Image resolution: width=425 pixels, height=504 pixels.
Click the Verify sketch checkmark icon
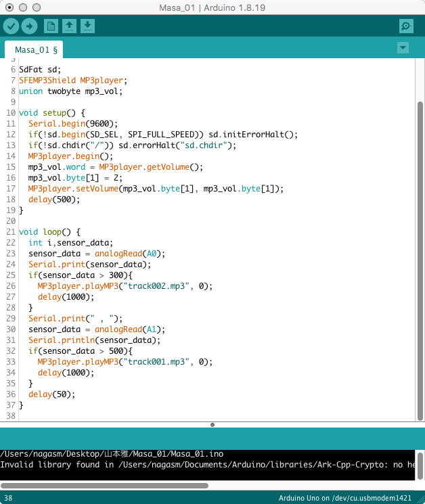click(11, 26)
